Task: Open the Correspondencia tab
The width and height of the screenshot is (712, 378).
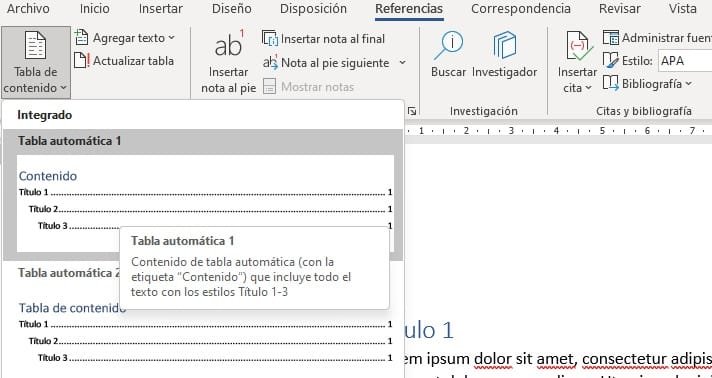Action: coord(521,9)
